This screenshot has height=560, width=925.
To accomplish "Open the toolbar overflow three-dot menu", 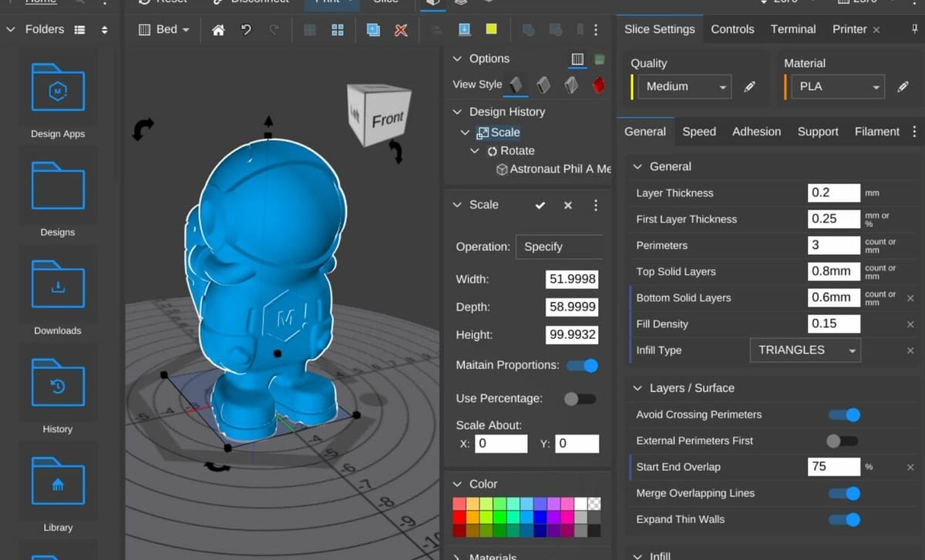I will click(595, 30).
